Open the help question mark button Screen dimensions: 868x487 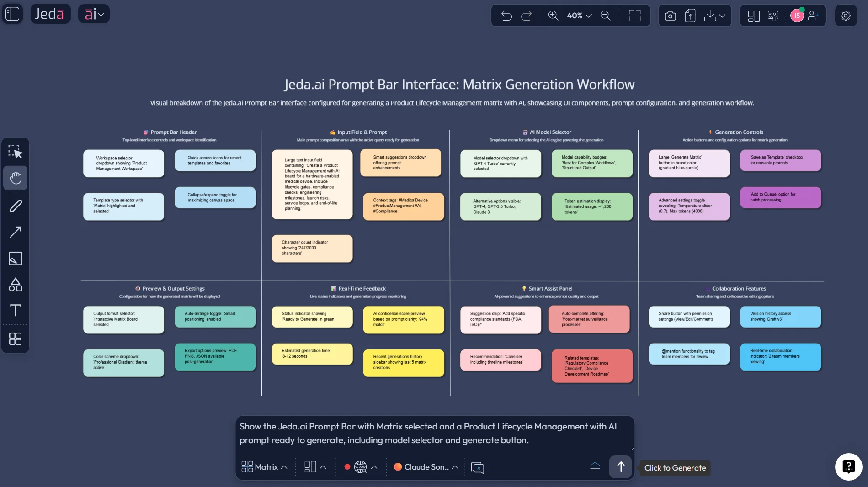point(848,466)
